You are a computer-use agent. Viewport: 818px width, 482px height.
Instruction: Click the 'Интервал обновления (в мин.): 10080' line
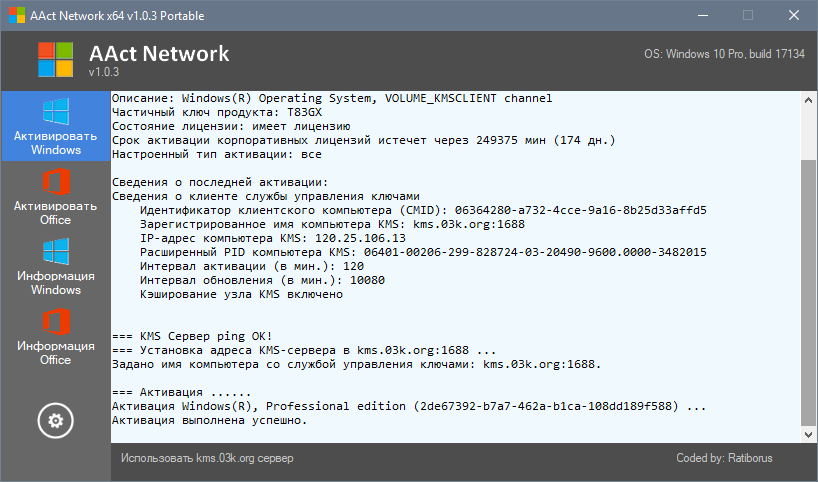[262, 281]
